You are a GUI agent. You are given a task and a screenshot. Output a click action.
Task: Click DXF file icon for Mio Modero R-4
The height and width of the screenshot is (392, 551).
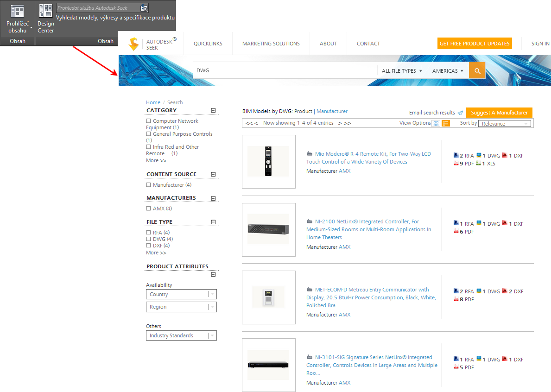(505, 155)
